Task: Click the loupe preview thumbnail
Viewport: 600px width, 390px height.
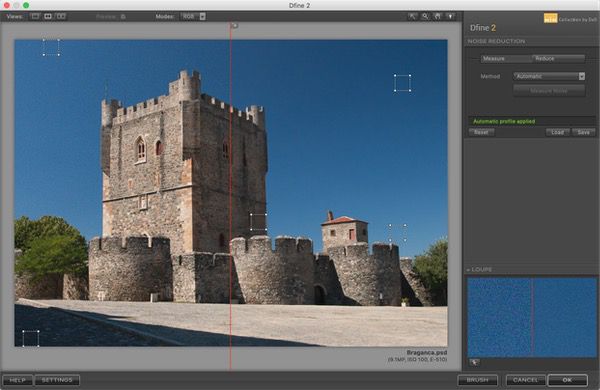Action: (x=532, y=318)
